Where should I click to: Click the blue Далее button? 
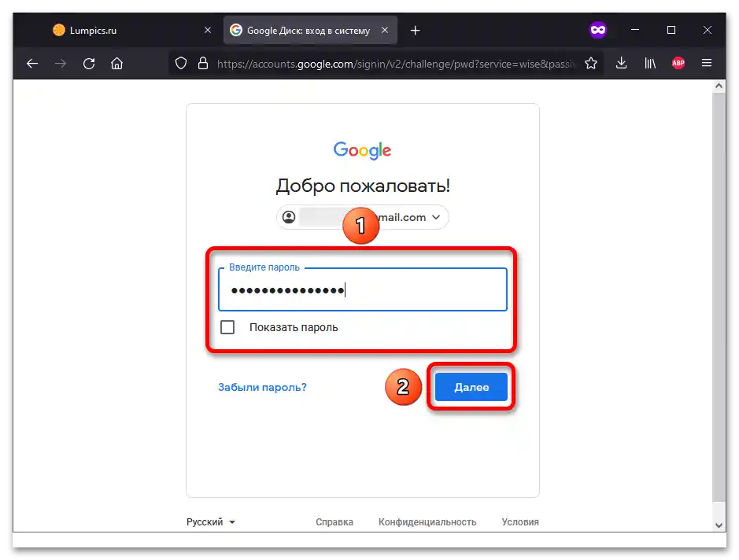coord(471,387)
